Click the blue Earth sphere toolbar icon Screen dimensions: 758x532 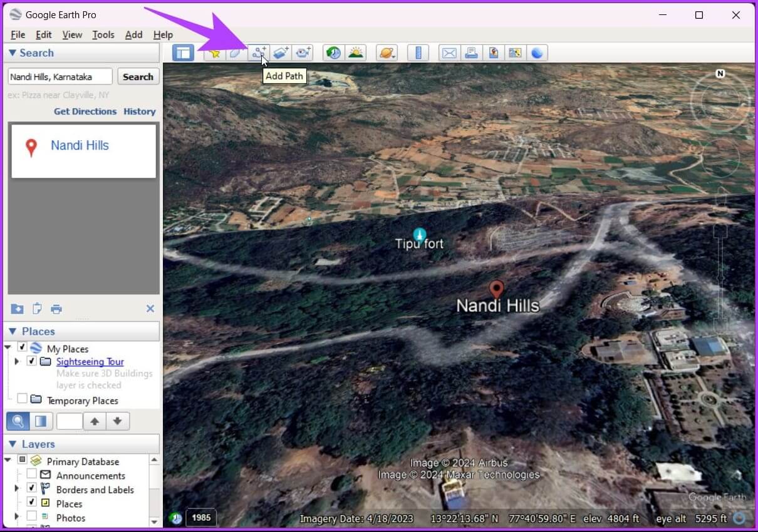pos(537,53)
